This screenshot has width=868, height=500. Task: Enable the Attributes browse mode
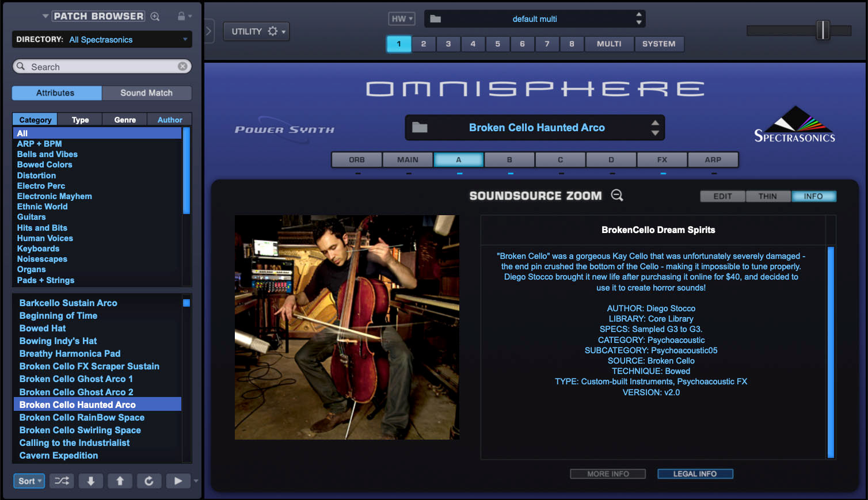coord(57,93)
